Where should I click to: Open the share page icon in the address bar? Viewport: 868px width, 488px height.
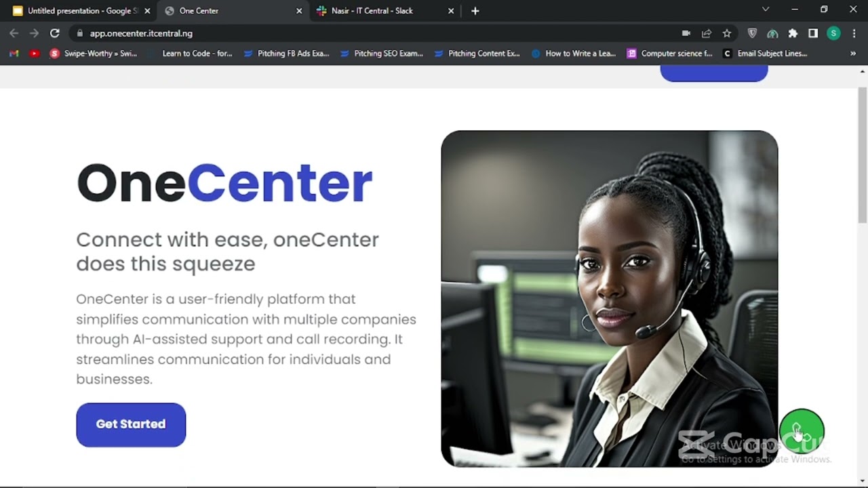pyautogui.click(x=707, y=33)
